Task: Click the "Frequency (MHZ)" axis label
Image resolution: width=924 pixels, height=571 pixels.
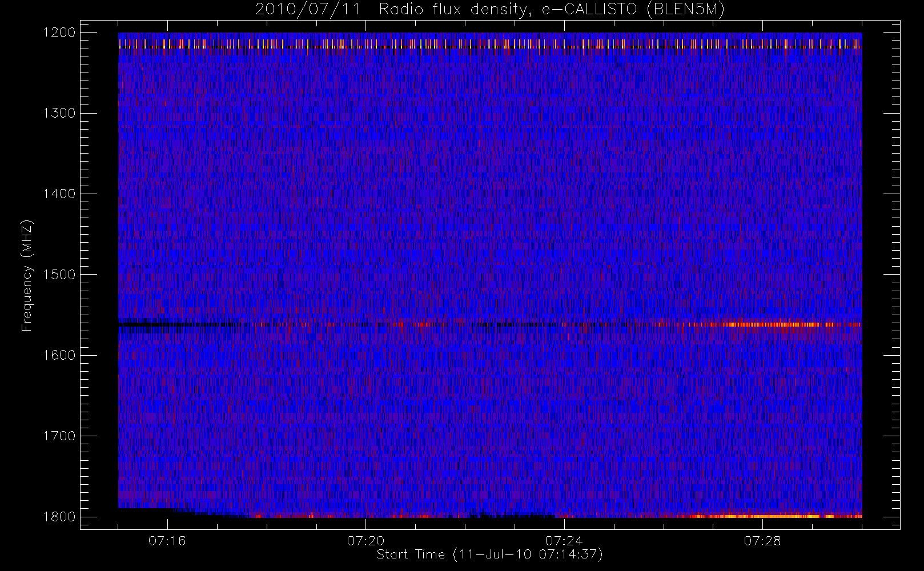Action: pos(27,275)
